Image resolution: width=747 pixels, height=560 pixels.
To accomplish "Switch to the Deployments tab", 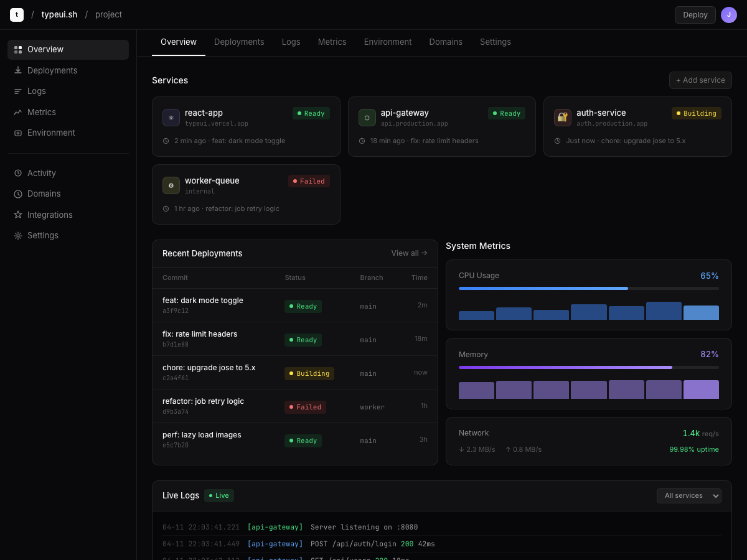I will [239, 42].
